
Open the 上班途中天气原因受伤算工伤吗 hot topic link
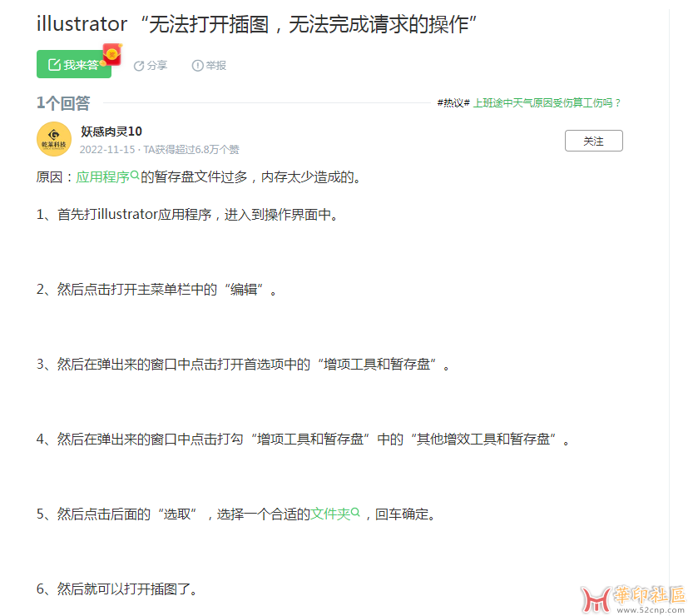pyautogui.click(x=547, y=102)
